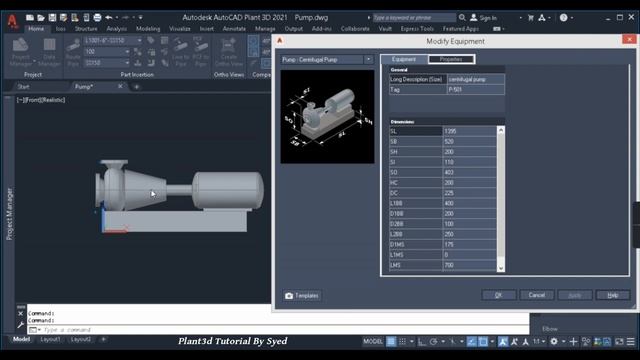
Task: Click the Autodesk App Store cart icon
Action: point(531,18)
